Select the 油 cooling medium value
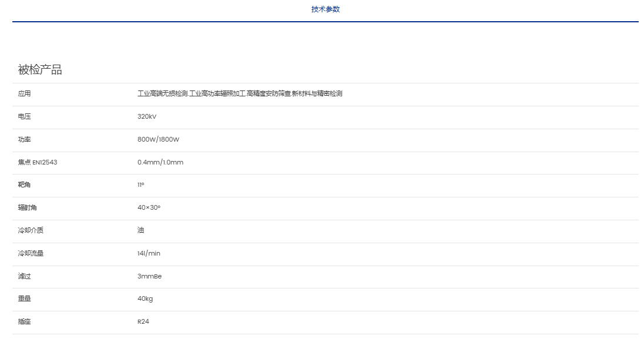This screenshot has height=339, width=644. [x=141, y=230]
